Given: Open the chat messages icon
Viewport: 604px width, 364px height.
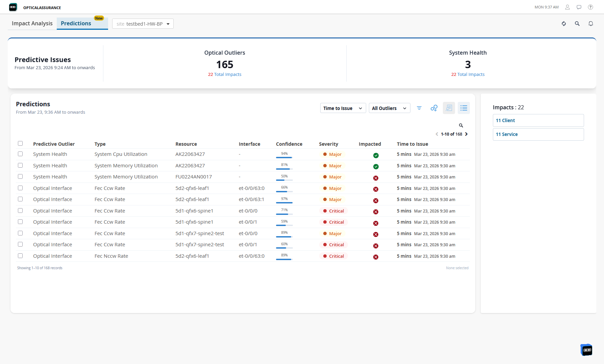Looking at the screenshot, I should tap(579, 7).
